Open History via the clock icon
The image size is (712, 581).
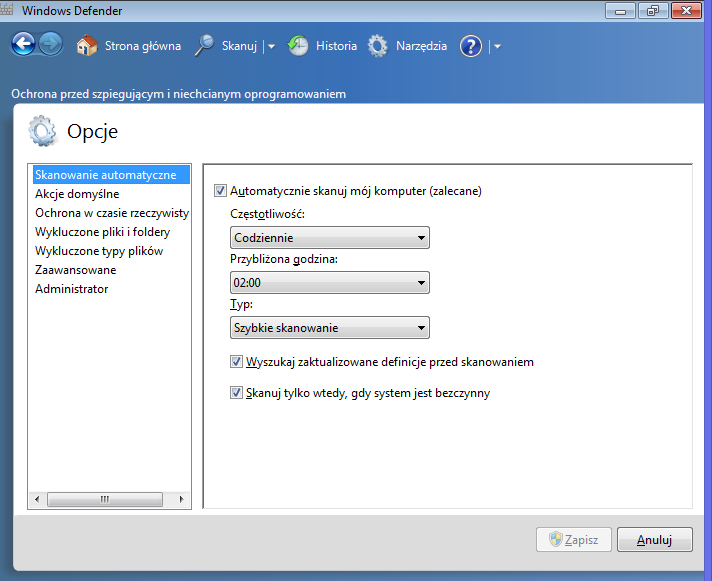click(297, 46)
